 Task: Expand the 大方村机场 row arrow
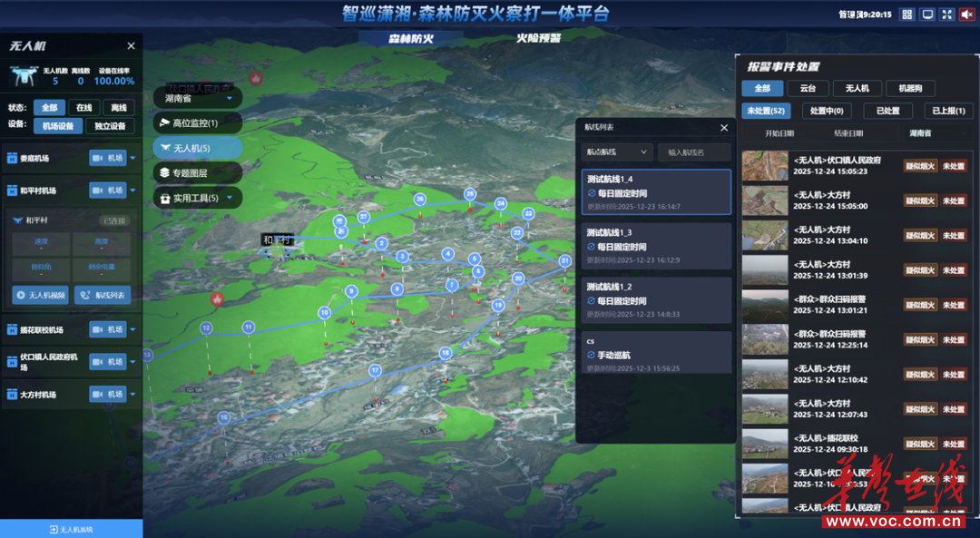click(133, 395)
